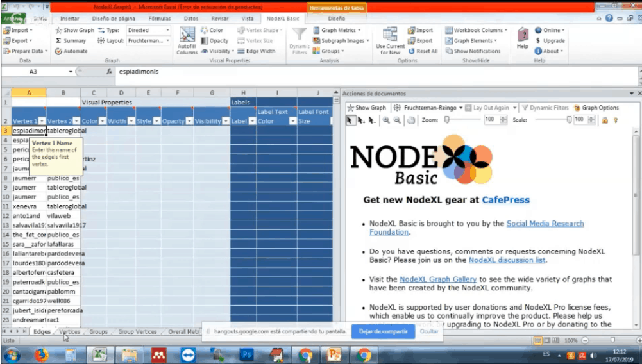
Task: Click Export in the Options group
Action: point(421,40)
